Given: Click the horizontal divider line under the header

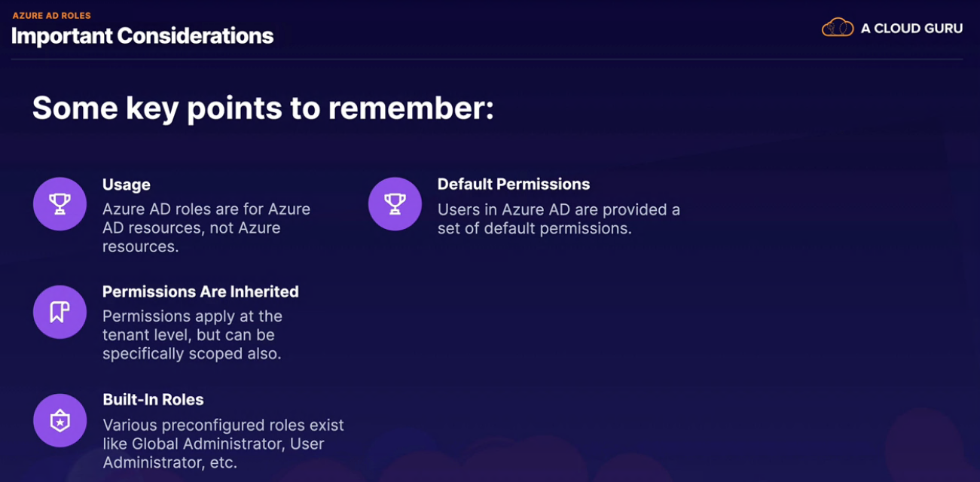Looking at the screenshot, I should [x=487, y=59].
